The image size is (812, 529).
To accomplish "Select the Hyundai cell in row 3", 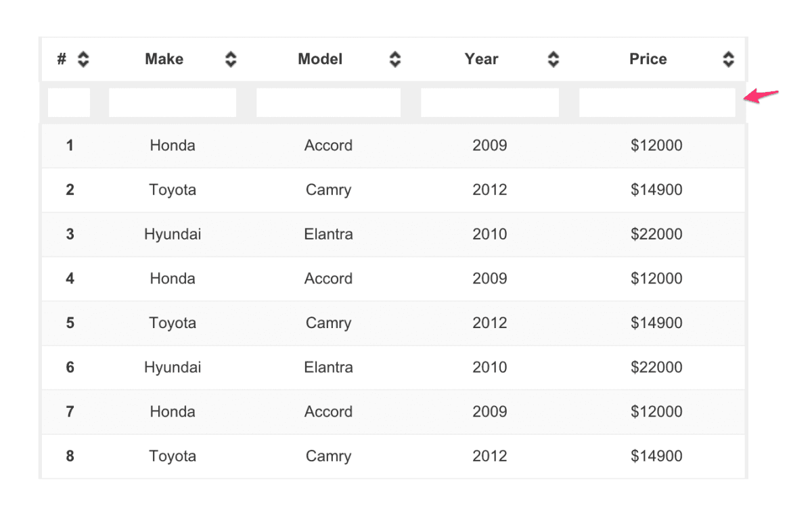I will (173, 235).
